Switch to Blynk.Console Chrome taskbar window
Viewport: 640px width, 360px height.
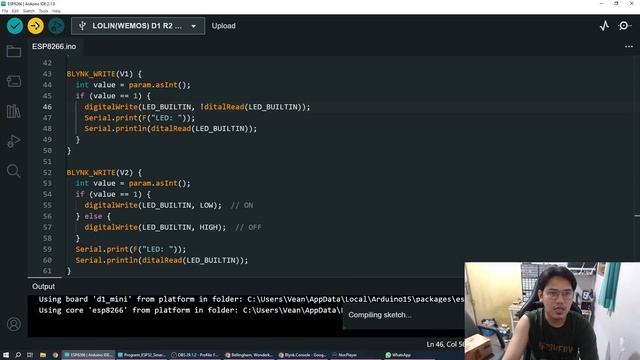click(302, 355)
